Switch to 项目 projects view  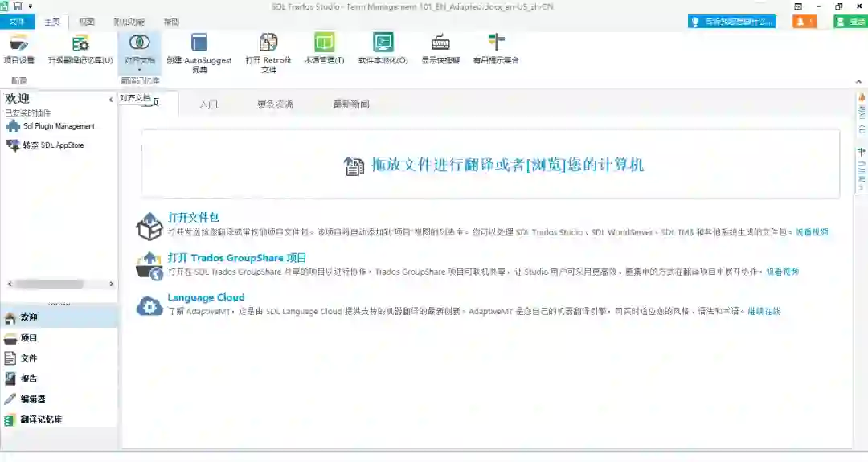[59, 338]
